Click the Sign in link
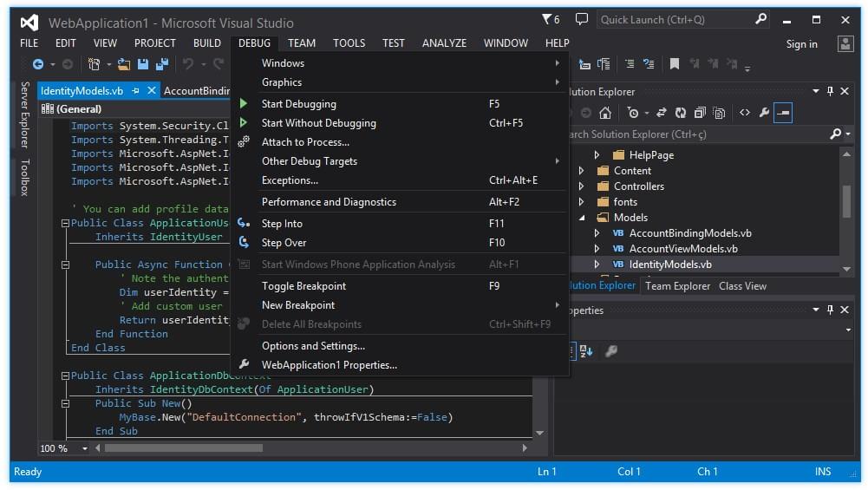868x490 pixels. (801, 43)
